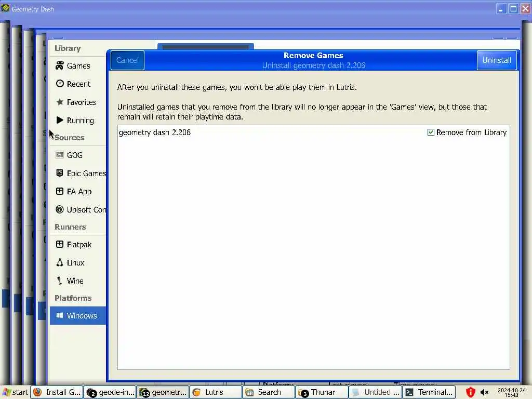Screen dimensions: 532x399
Task: Select Favorites in sidebar
Action: click(78, 102)
